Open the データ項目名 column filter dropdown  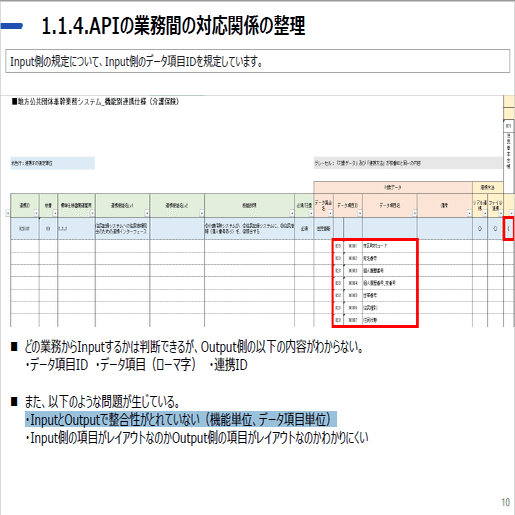point(414,213)
